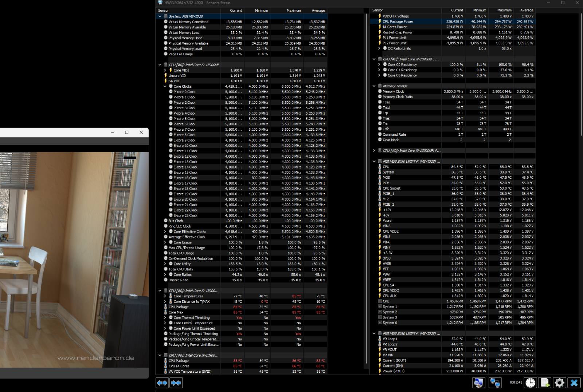Select the Current (IOUT) row
583x392 pixels.
point(453,360)
